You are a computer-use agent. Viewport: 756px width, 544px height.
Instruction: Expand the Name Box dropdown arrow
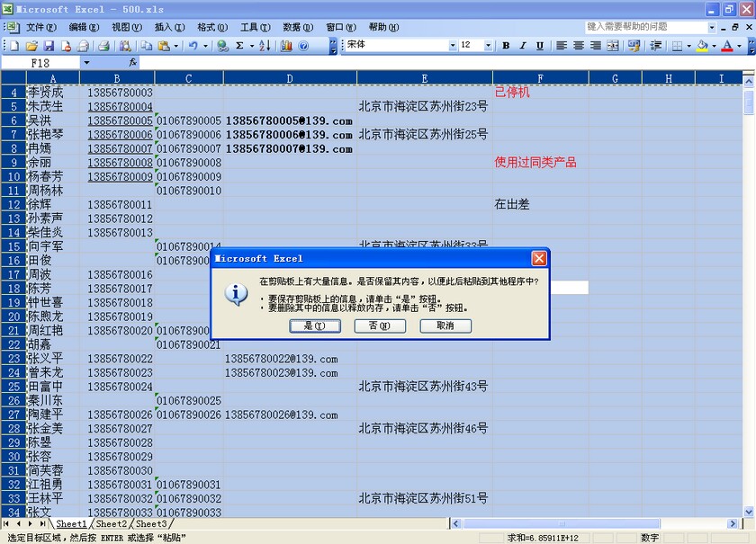[x=86, y=63]
